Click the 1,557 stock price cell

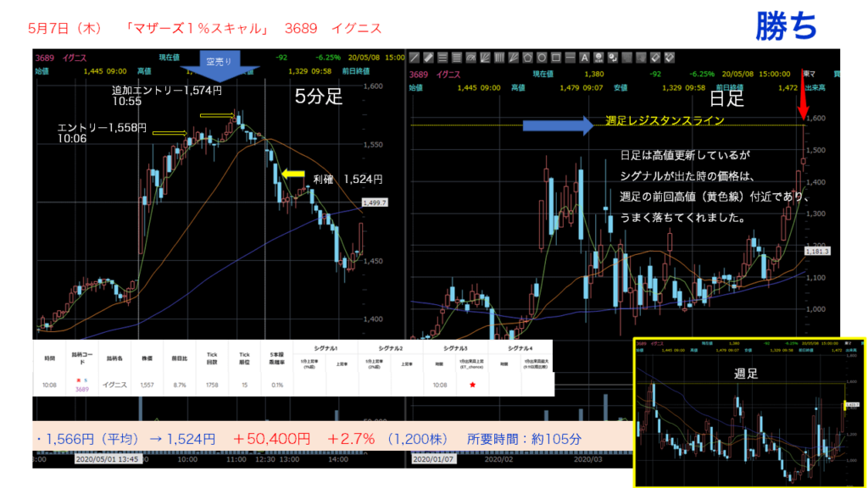147,385
